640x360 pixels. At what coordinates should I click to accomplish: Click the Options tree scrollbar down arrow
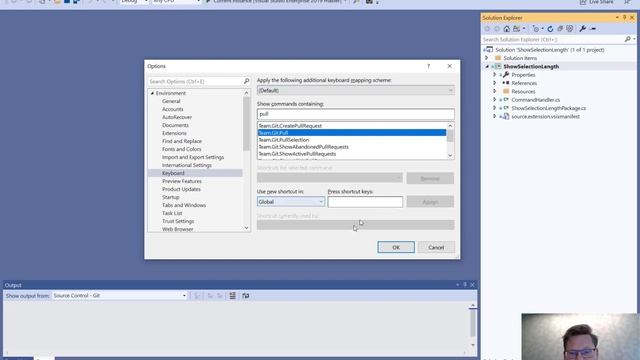pos(246,228)
